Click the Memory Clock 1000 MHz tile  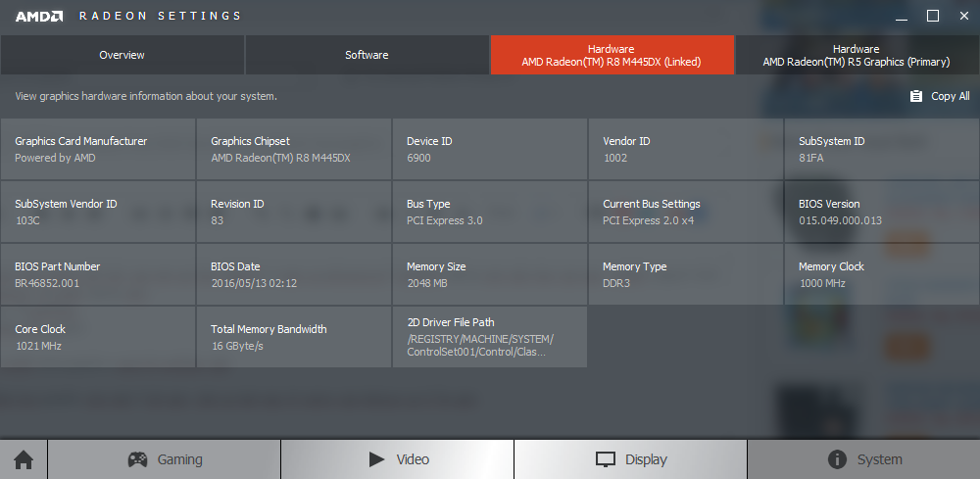pyautogui.click(x=882, y=274)
